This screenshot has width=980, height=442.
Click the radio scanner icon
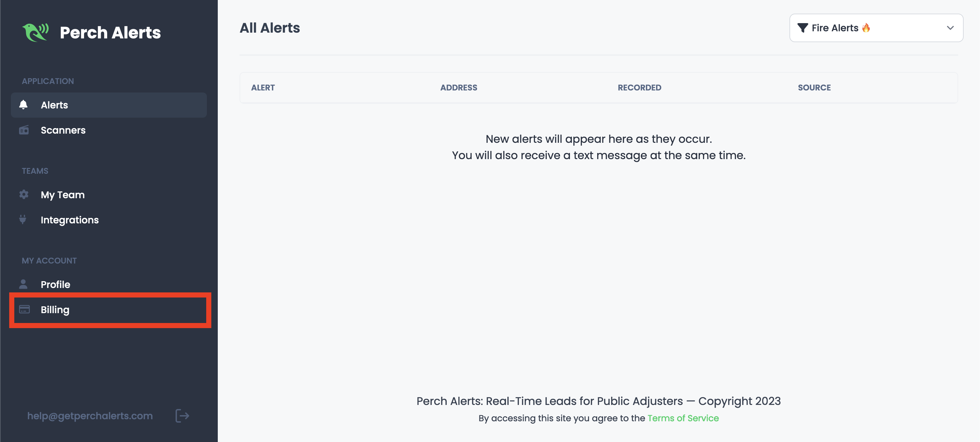click(23, 130)
